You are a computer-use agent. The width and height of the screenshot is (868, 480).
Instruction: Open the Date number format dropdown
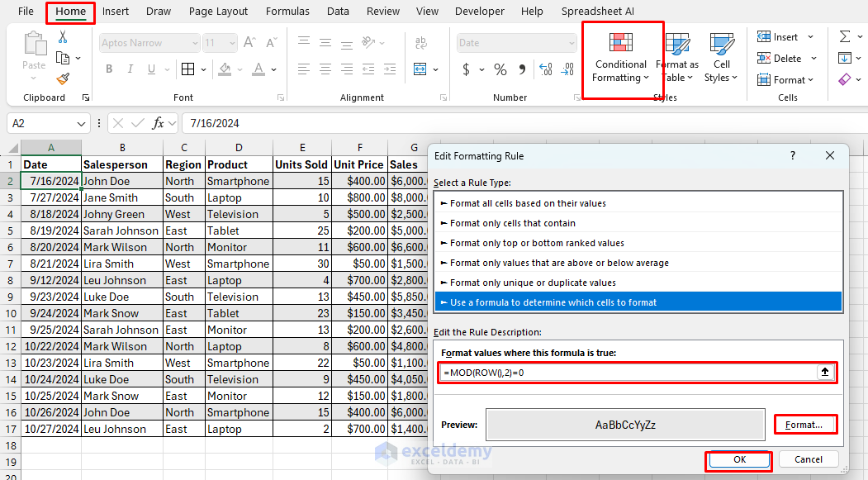coord(572,43)
